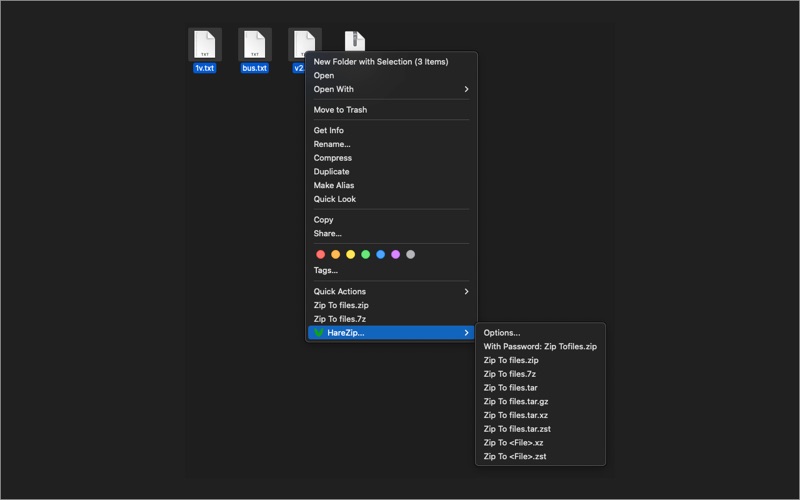
Task: Choose Move to Trash
Action: [391, 110]
